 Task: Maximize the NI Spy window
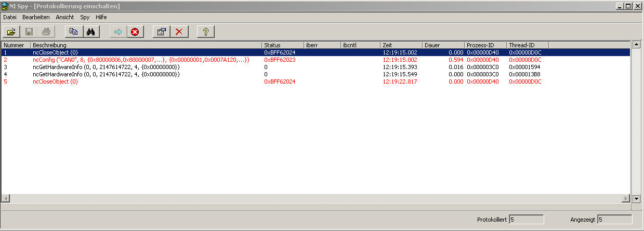coord(628,6)
